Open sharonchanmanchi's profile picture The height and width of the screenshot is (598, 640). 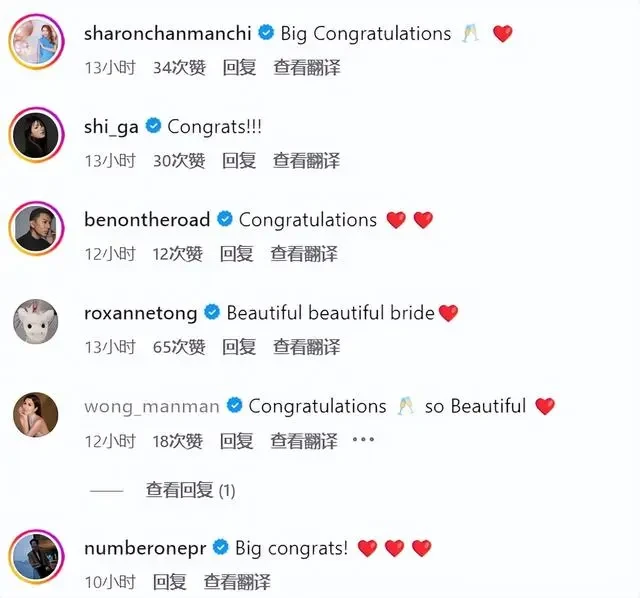pyautogui.click(x=36, y=42)
